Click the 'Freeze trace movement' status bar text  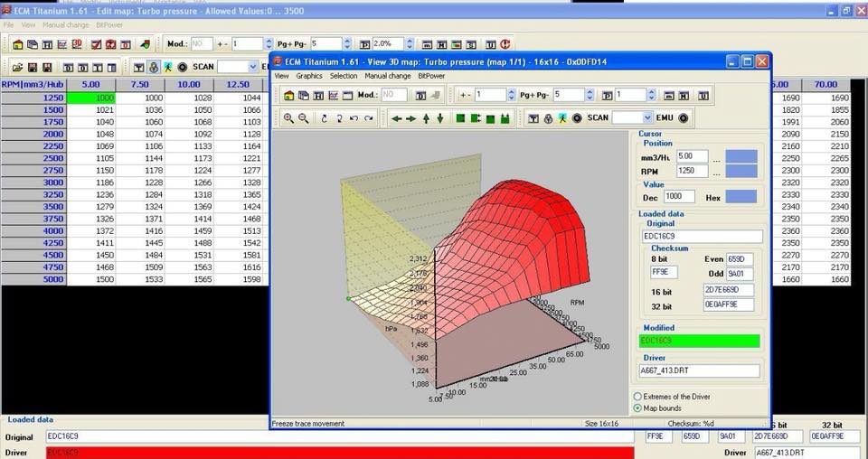(307, 424)
